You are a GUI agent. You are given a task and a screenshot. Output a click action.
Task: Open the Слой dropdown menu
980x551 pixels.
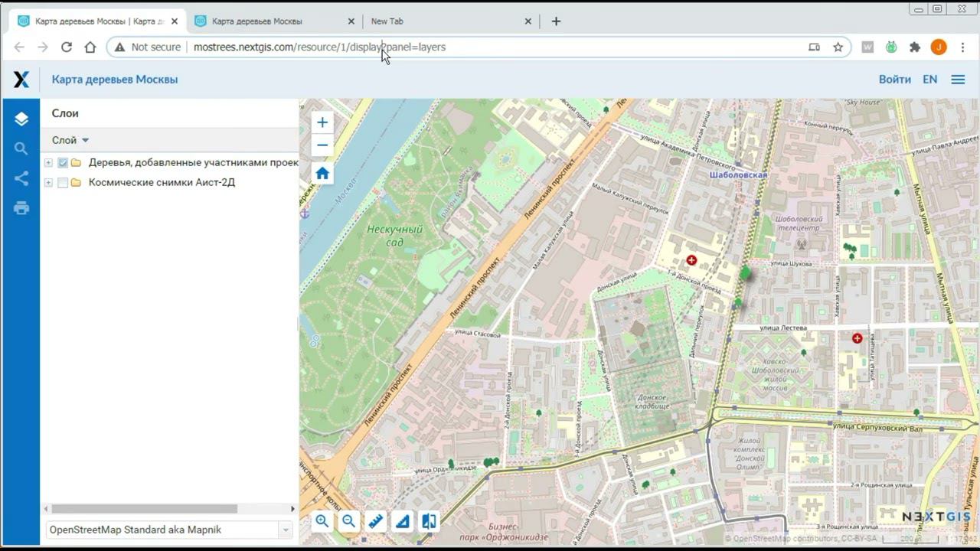tap(70, 140)
